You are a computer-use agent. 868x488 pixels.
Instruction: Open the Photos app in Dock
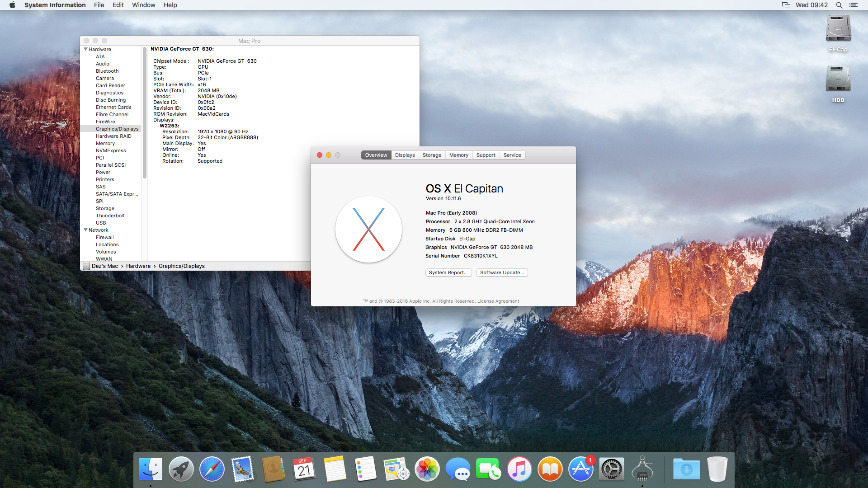pos(427,469)
